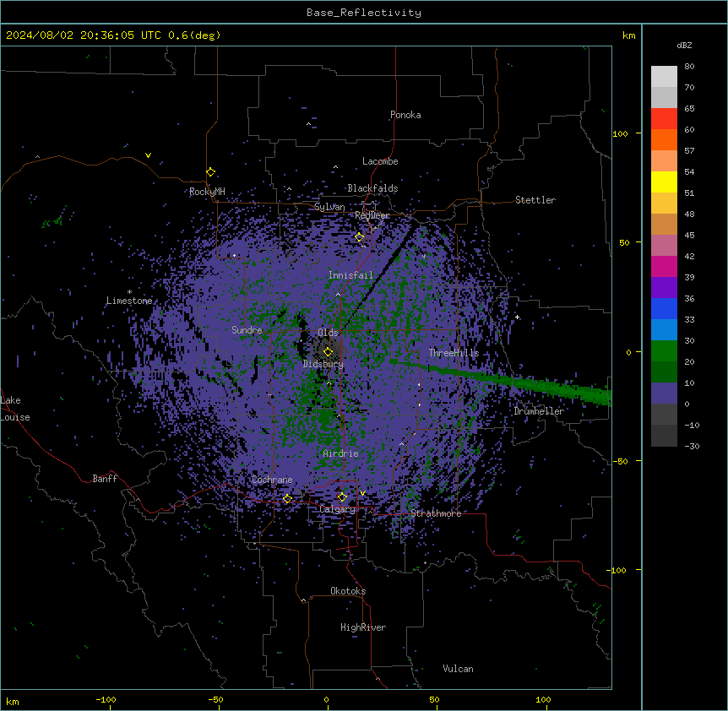Click the Calgary city label
728x711 pixels.
[337, 509]
